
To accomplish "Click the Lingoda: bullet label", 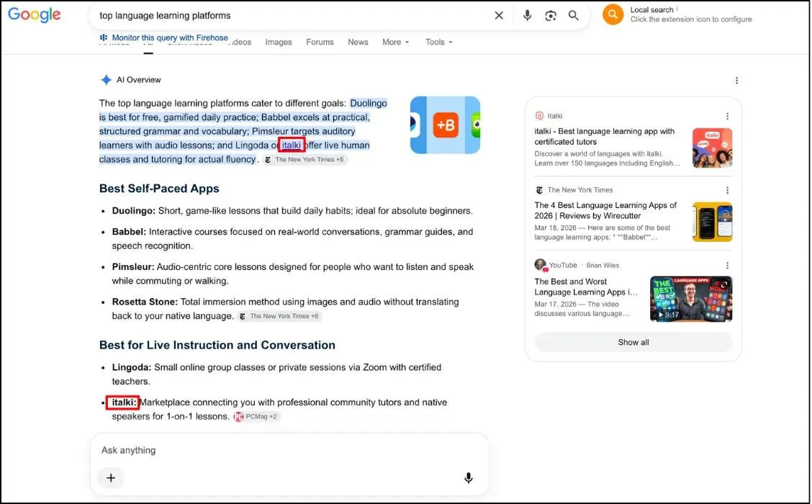I will click(x=132, y=367).
